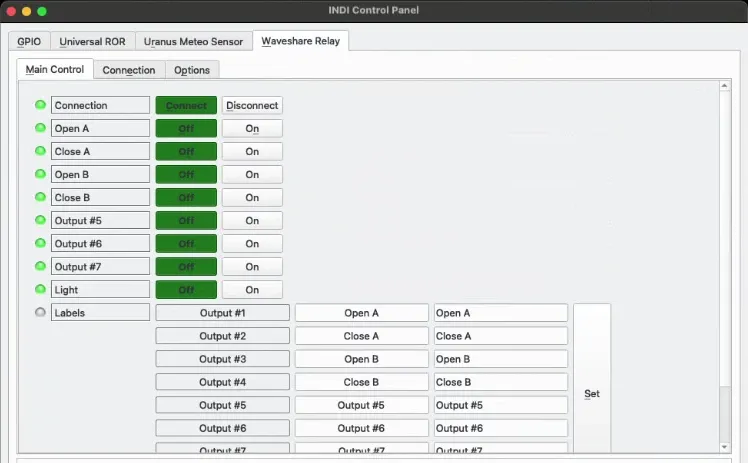Viewport: 748px width, 463px height.
Task: Set Close B relay to Off
Action: pos(186,197)
